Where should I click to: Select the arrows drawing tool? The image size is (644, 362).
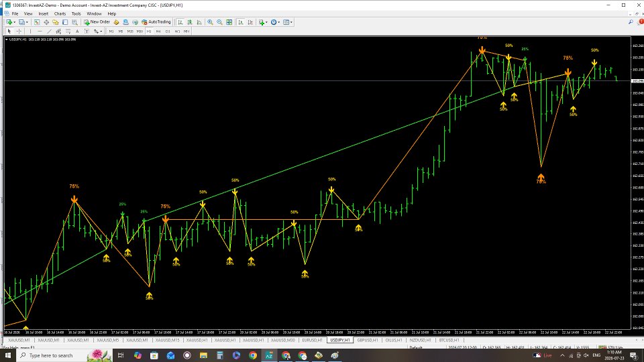(96, 32)
